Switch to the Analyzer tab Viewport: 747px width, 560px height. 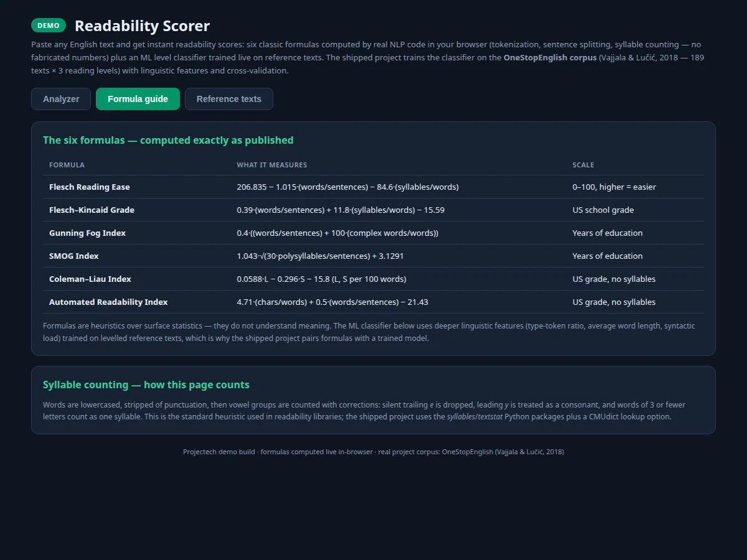point(61,99)
